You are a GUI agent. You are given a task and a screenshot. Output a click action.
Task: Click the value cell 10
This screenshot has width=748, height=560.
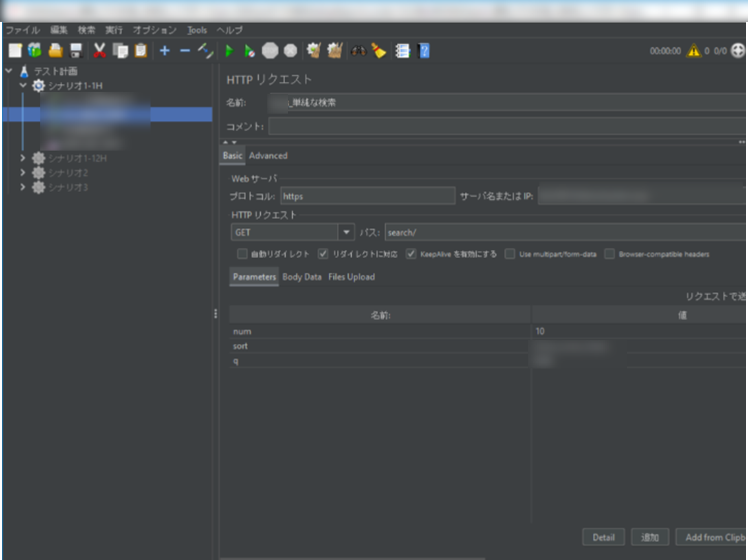pyautogui.click(x=638, y=331)
